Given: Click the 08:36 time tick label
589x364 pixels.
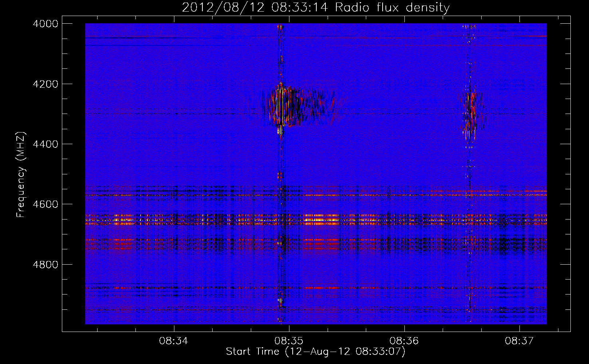Looking at the screenshot, I should pyautogui.click(x=404, y=341).
